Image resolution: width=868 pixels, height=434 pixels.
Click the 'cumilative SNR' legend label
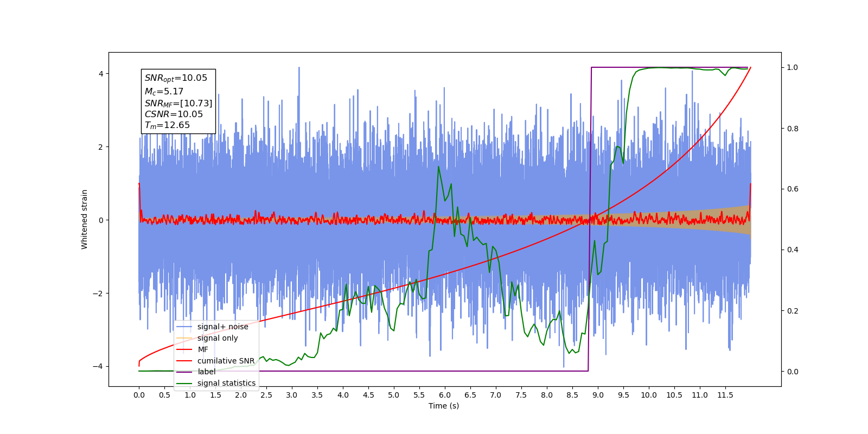[226, 361]
